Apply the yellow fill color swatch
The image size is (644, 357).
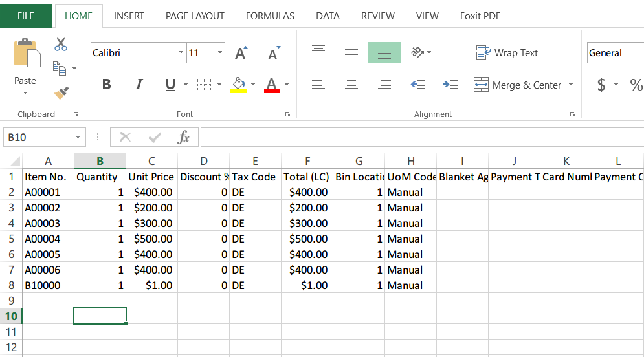[238, 85]
